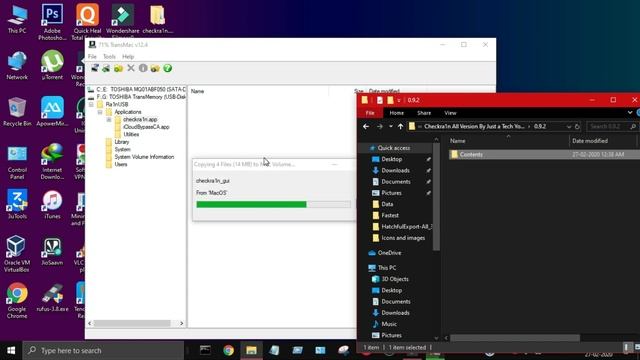This screenshot has height=360, width=640.
Task: Open File Explorer from the taskbar
Action: (251, 350)
